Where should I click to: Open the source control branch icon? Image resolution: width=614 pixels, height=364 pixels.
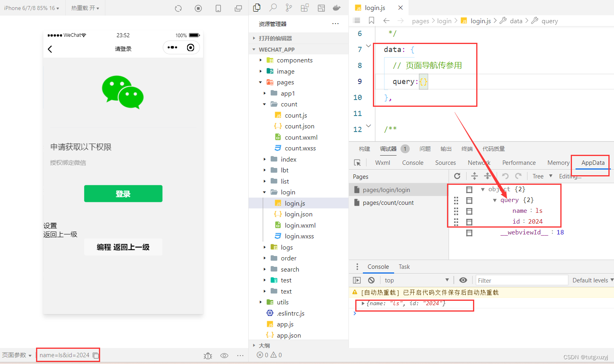click(x=289, y=8)
